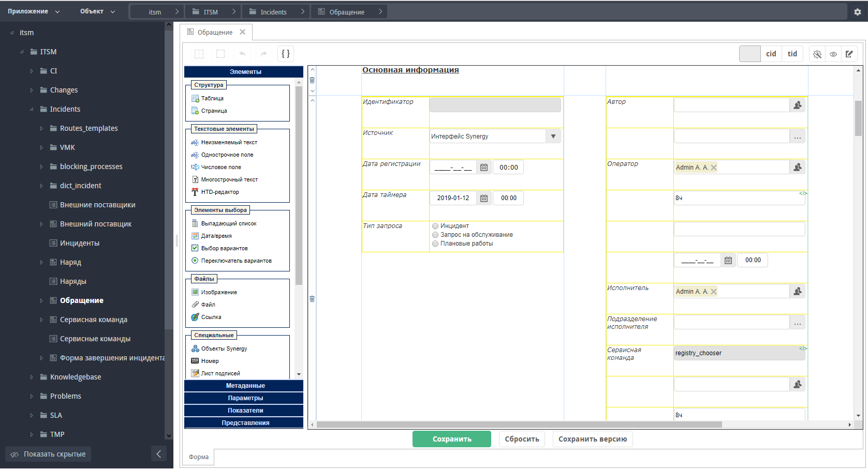Collapse the Incidents folder in tree
The width and height of the screenshot is (868, 470).
point(32,109)
